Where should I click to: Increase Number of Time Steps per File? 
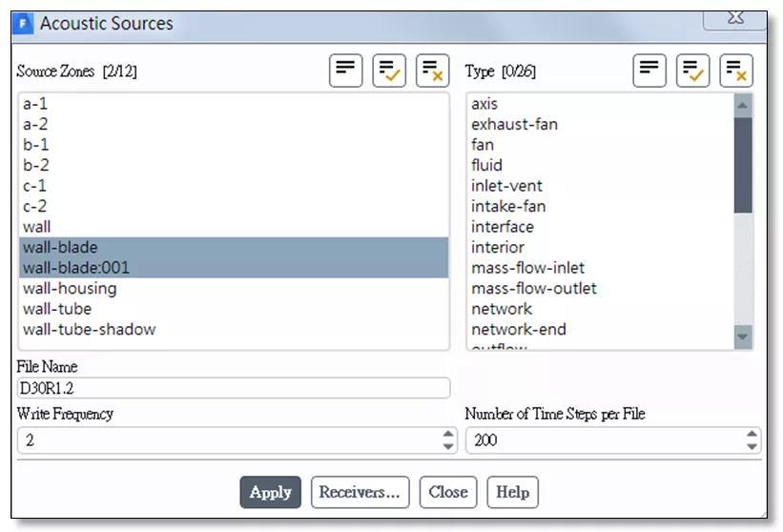click(752, 435)
